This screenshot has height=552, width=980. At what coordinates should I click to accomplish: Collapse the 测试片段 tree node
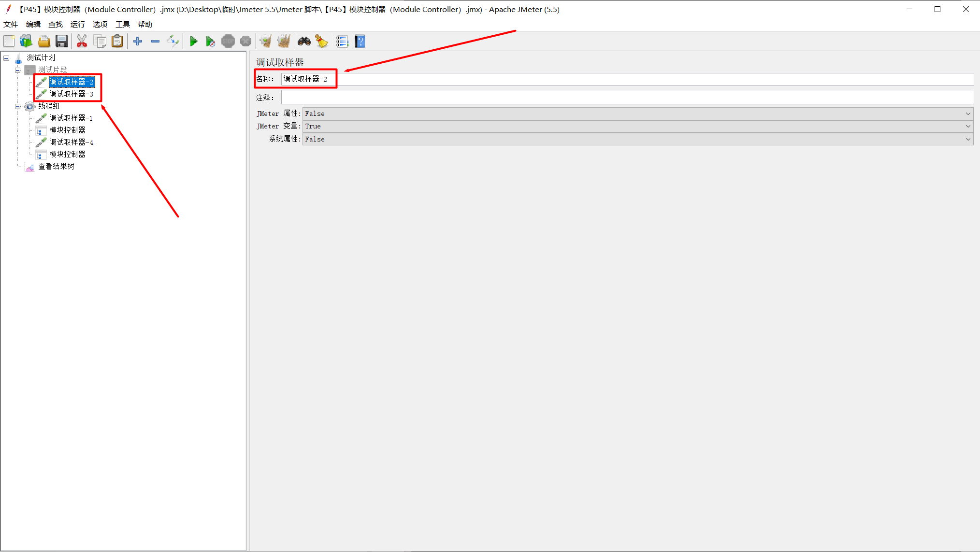pos(18,70)
